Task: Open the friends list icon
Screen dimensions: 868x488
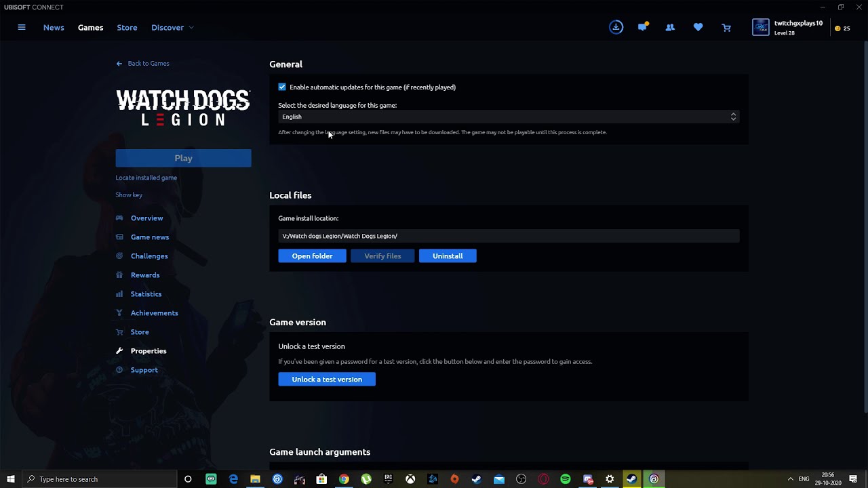Action: pos(670,27)
